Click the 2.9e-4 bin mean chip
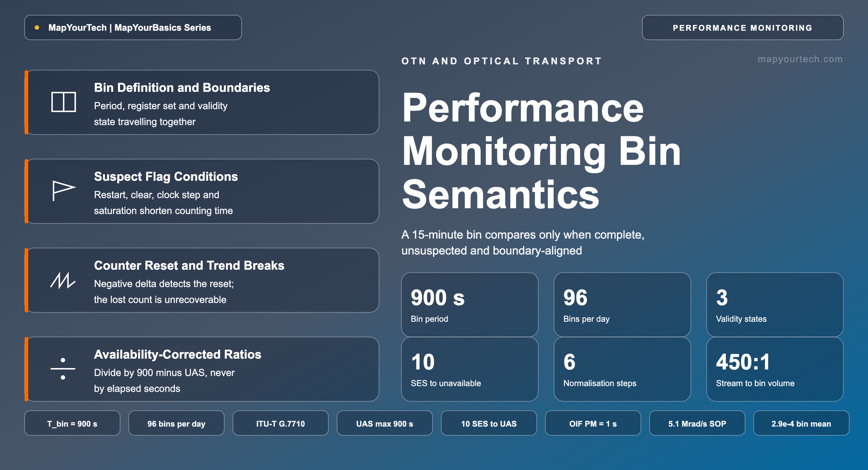The image size is (868, 470). (801, 423)
